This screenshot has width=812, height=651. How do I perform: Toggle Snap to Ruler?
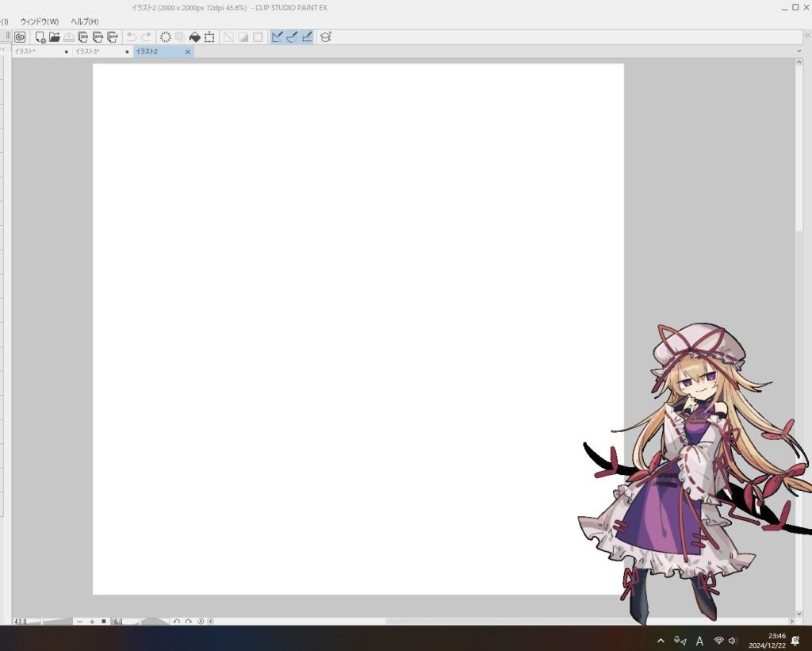click(x=278, y=36)
